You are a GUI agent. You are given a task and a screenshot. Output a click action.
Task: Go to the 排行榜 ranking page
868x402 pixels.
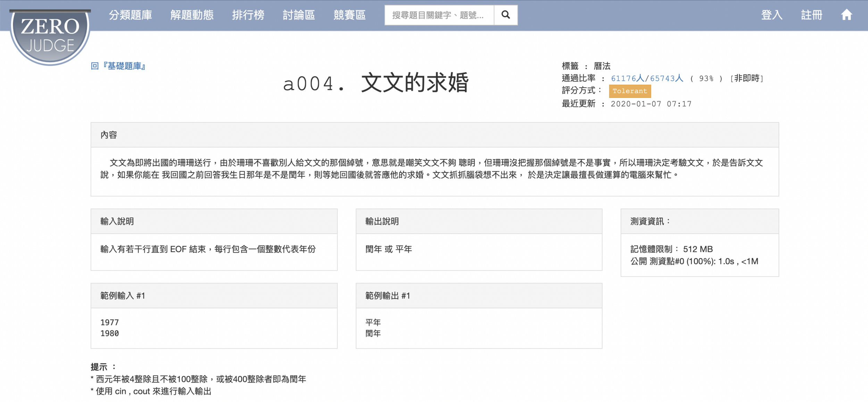click(248, 15)
